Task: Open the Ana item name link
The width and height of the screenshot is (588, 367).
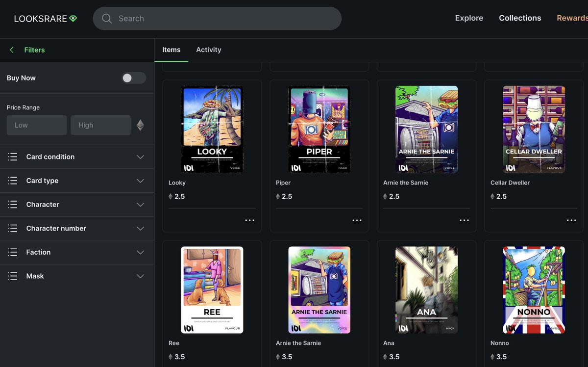Action: (x=389, y=343)
